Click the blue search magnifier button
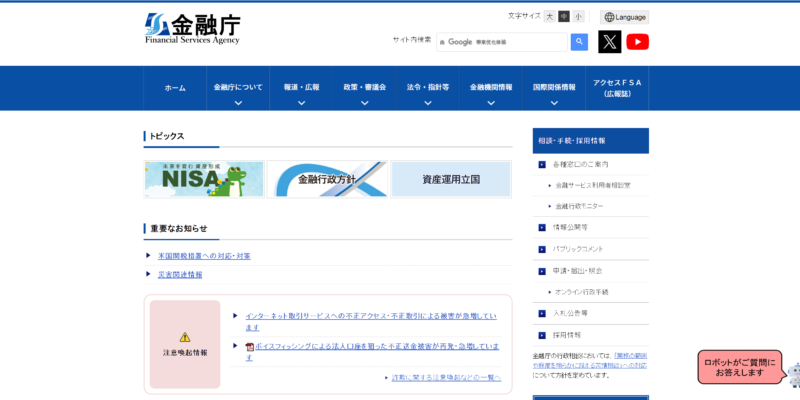Image resolution: width=800 pixels, height=400 pixels. click(579, 42)
